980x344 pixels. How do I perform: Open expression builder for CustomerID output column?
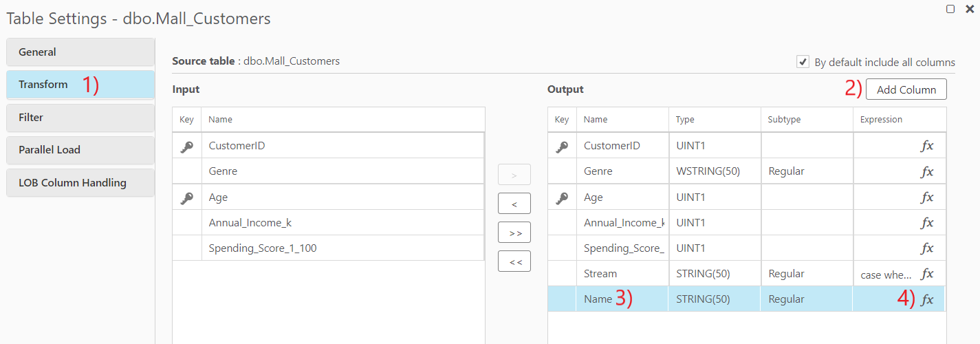click(x=927, y=146)
